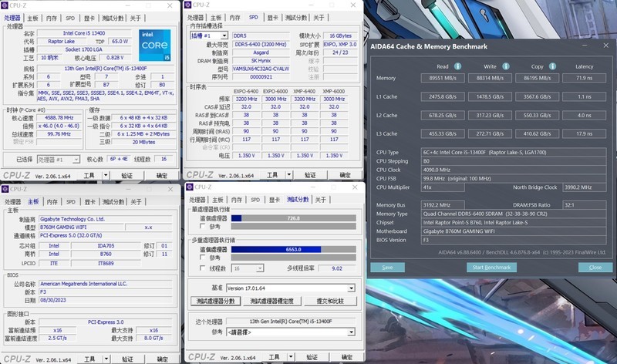Click the 提交和比较 button
The image size is (617, 364).
(331, 301)
